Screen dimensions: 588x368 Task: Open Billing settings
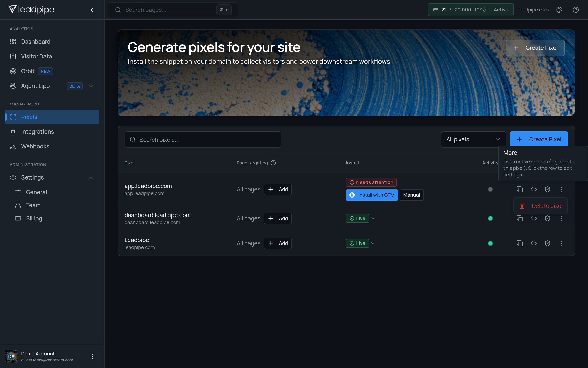click(x=55, y=218)
